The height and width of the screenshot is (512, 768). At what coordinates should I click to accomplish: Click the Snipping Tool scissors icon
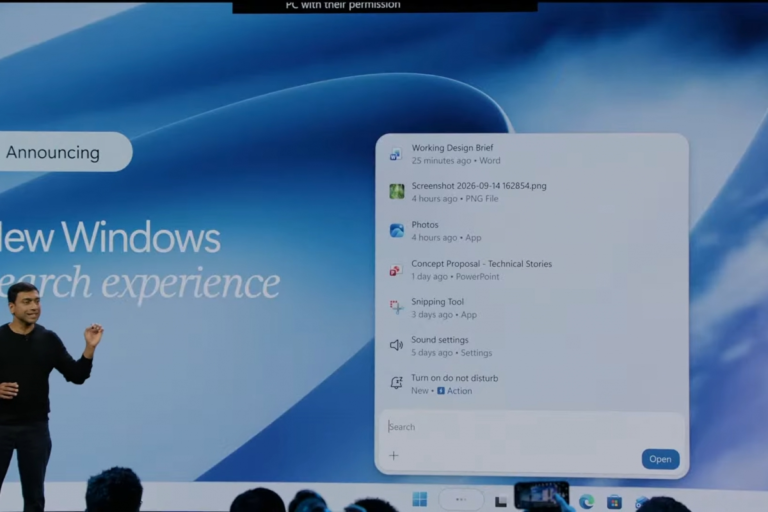[396, 307]
